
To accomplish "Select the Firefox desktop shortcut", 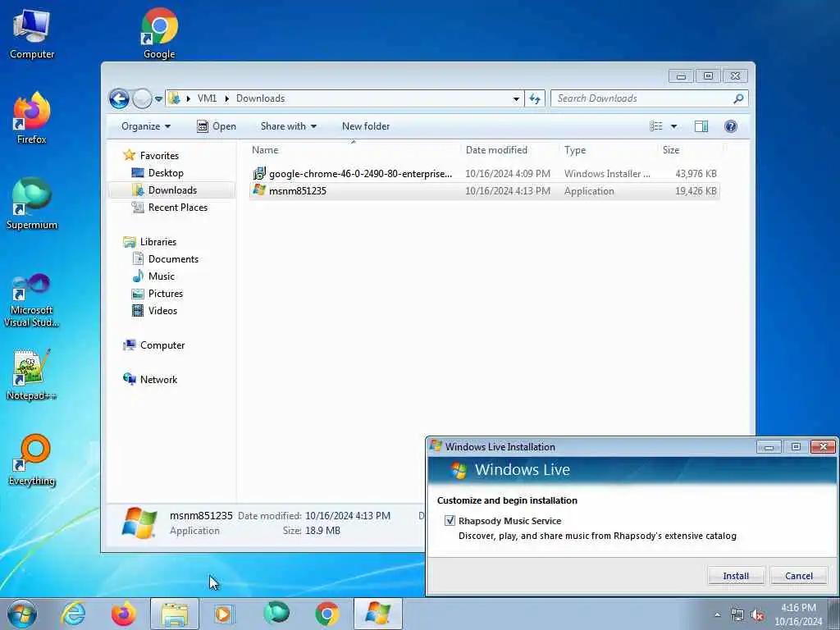I will coord(32,119).
